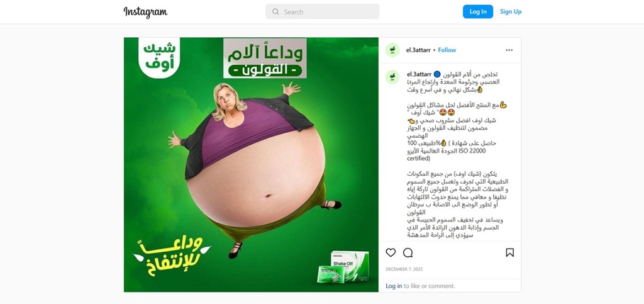The height and width of the screenshot is (304, 644).
Task: Focus the Search input field
Action: point(323,11)
